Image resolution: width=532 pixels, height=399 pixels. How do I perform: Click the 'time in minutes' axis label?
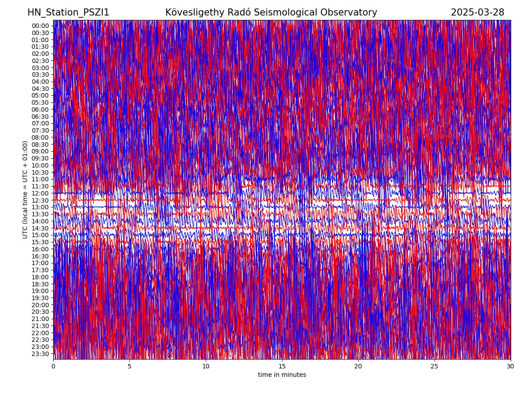tap(282, 375)
